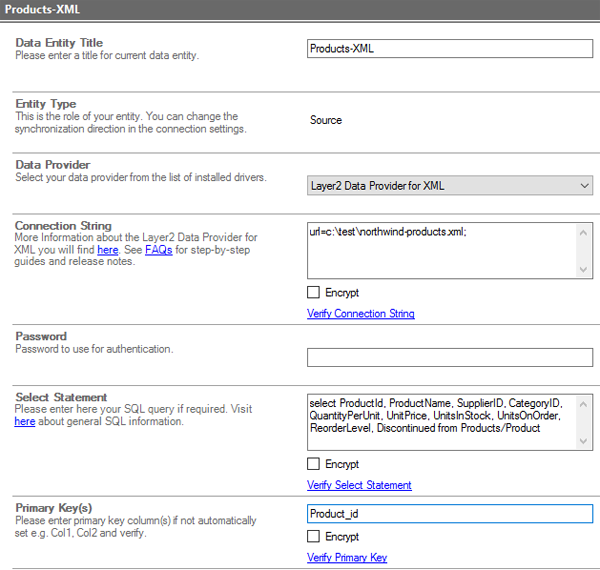Click the Password input field
The image size is (600, 570).
point(449,357)
